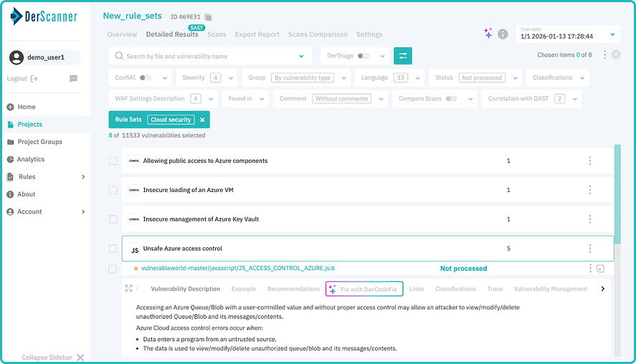636x364 pixels.
Task: Open kebab menu for Insecure loading of Azure VM
Action: 590,190
